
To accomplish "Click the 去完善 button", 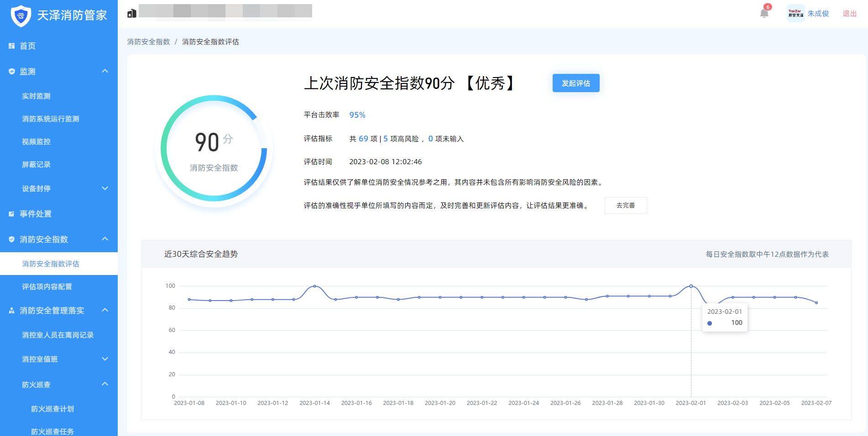I will 625,206.
